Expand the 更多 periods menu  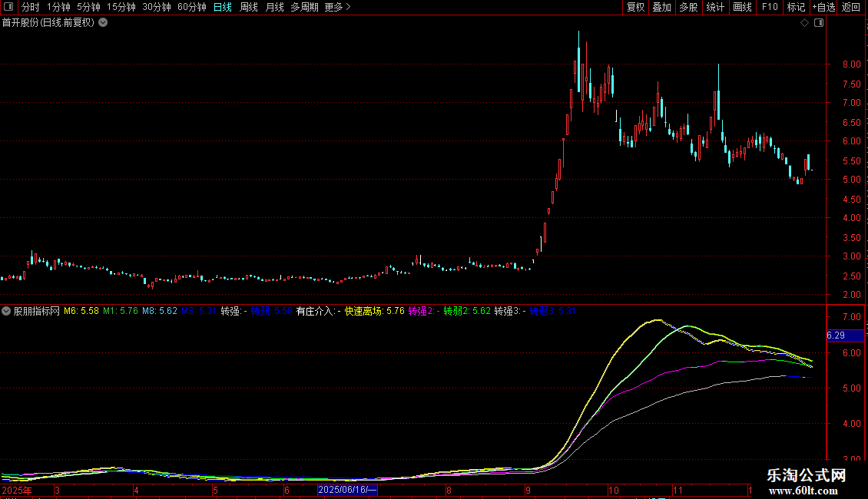[337, 7]
